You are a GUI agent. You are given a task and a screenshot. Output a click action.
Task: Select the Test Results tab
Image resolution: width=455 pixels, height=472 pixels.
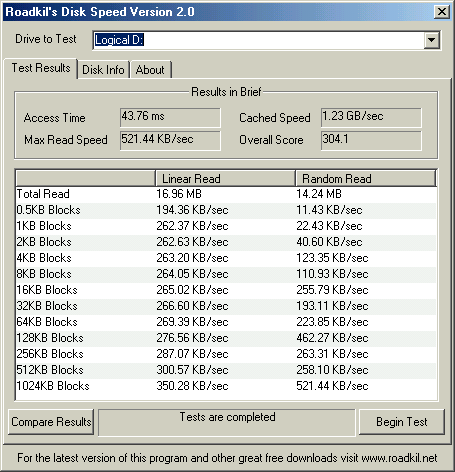pyautogui.click(x=41, y=68)
